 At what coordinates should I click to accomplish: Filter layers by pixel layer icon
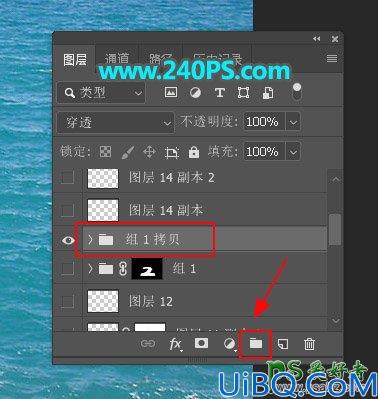coord(171,92)
